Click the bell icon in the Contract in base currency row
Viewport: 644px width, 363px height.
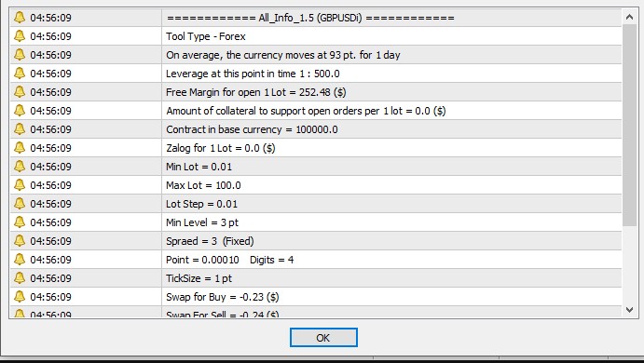(x=20, y=128)
